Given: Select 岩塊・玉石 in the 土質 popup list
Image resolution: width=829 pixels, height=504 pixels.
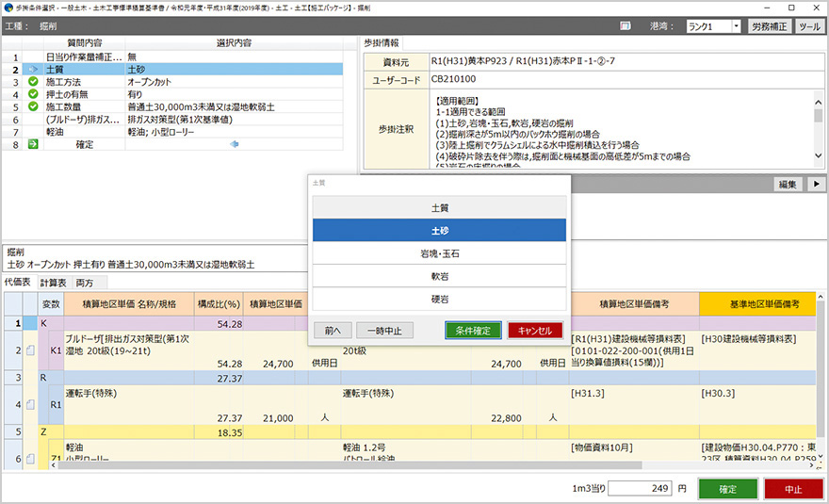Looking at the screenshot, I should [439, 253].
